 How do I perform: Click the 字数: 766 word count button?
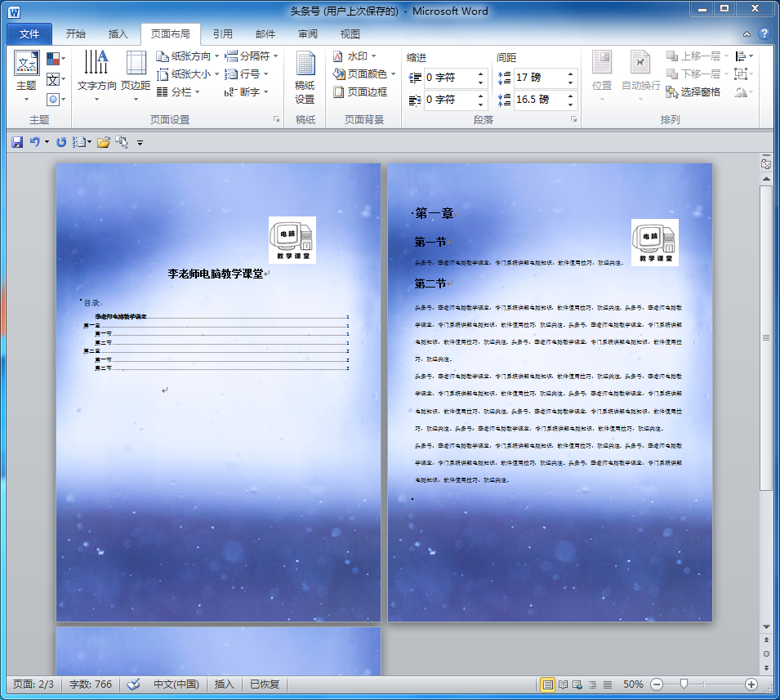tap(91, 684)
